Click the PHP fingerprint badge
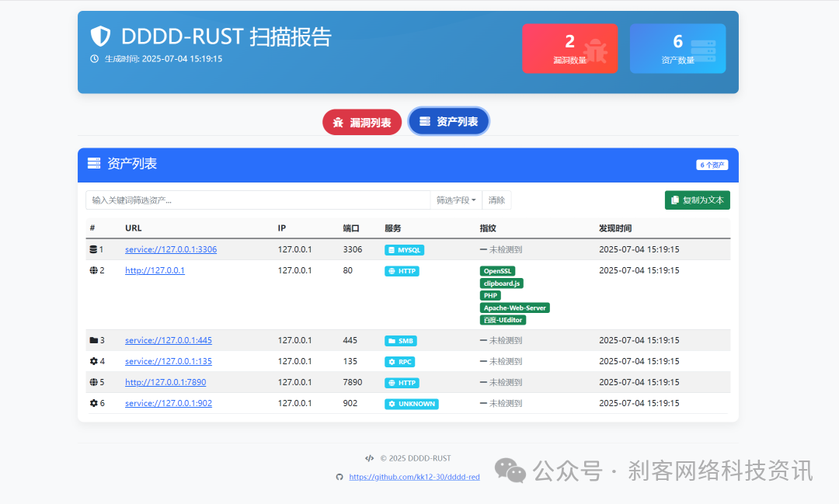The height and width of the screenshot is (504, 839). coord(490,295)
